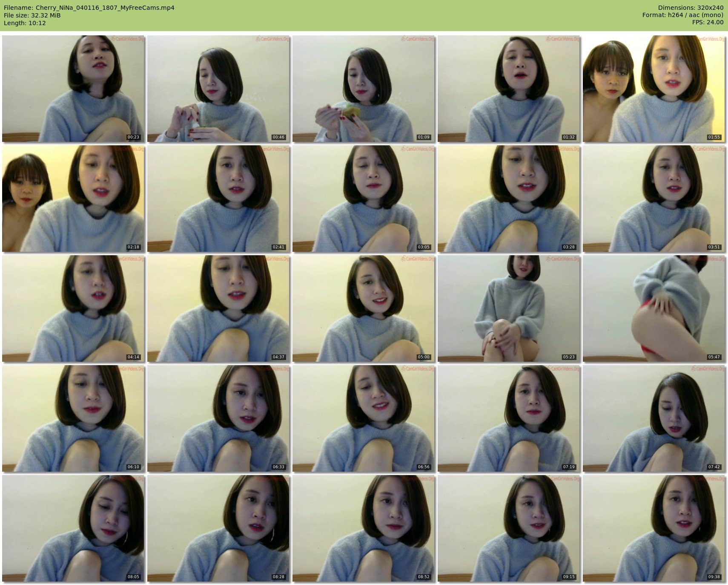Select the frame timestamped 04:37
The width and height of the screenshot is (728, 585).
coord(218,308)
